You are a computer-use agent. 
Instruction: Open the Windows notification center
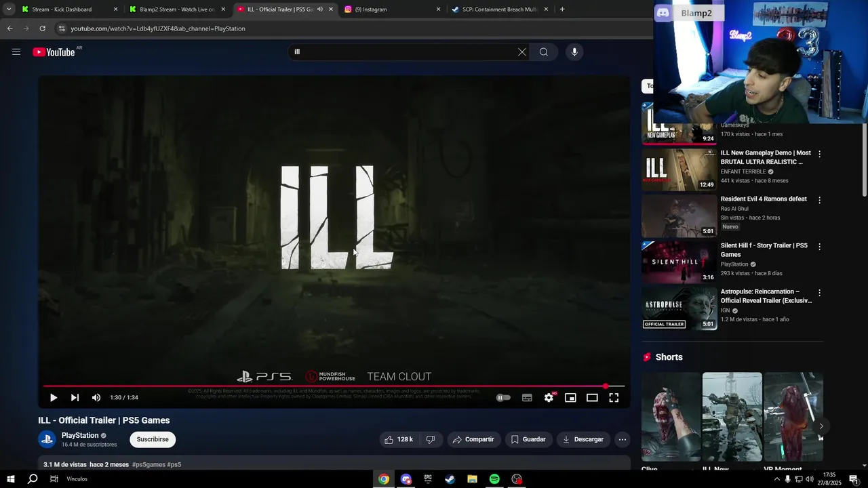click(854, 479)
